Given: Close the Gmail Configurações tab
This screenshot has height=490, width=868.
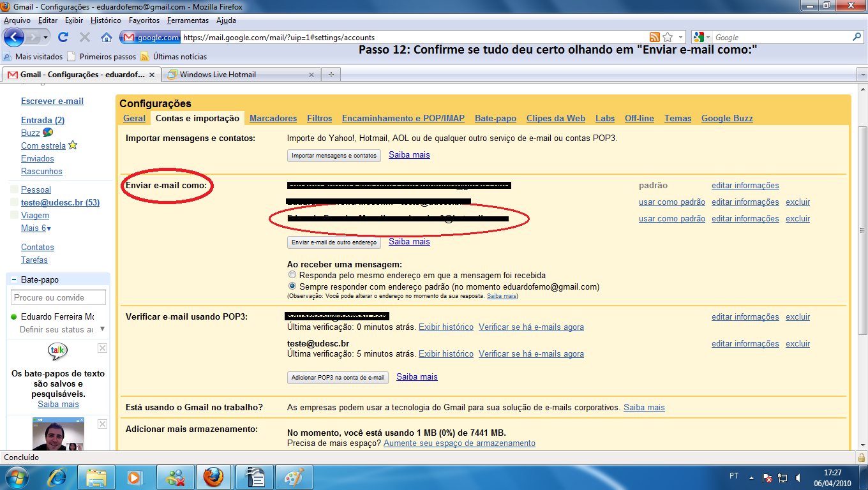Looking at the screenshot, I should 151,75.
